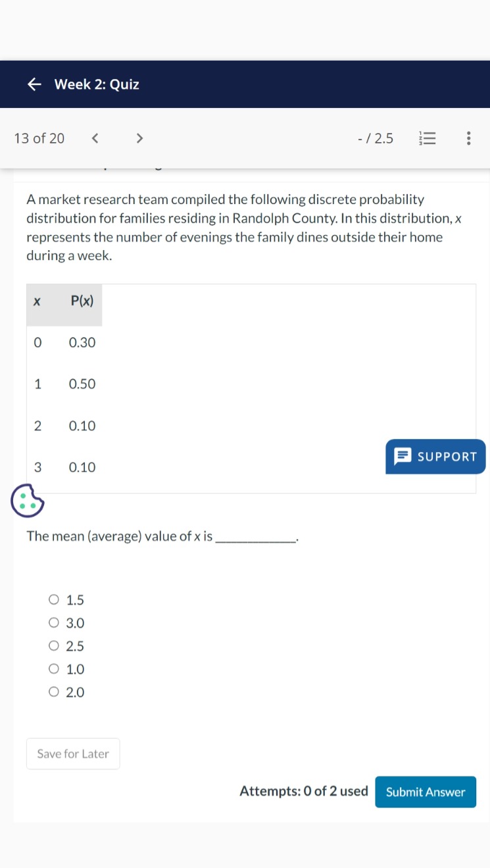
Task: Click the Week 2: Quiz title bar
Action: click(x=97, y=84)
